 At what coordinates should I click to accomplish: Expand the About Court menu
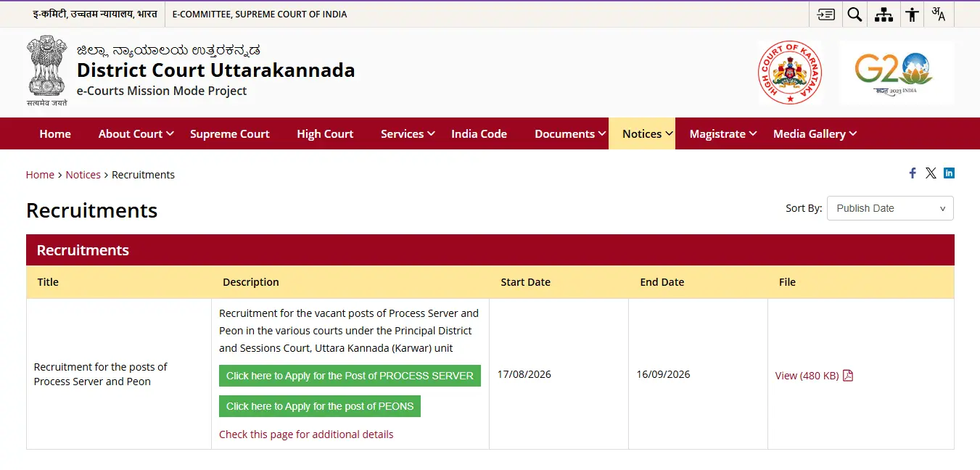[136, 133]
